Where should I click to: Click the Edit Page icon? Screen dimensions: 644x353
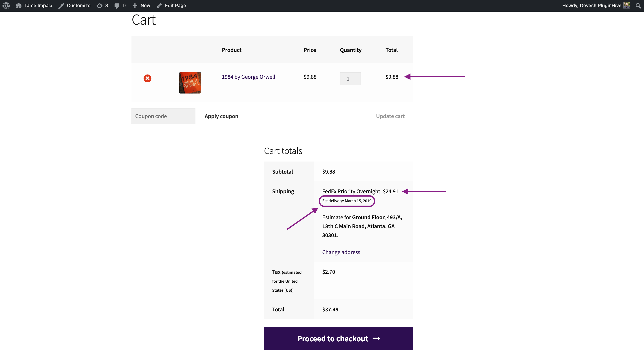point(159,6)
